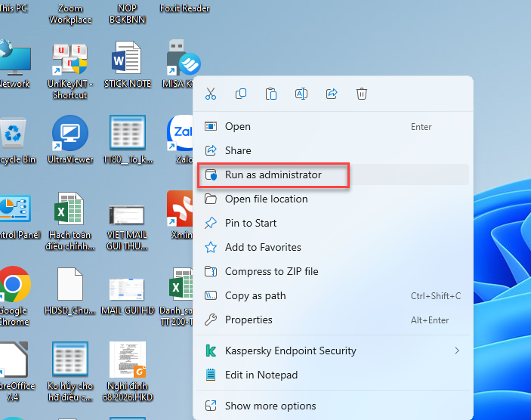Image resolution: width=531 pixels, height=420 pixels.
Task: Open file location from context menu
Action: [x=266, y=199]
